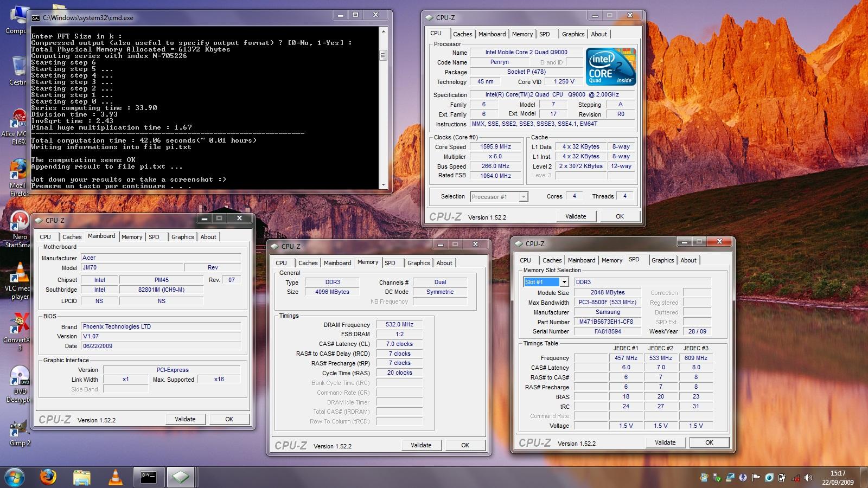Select the About tab in CPU window

(599, 34)
